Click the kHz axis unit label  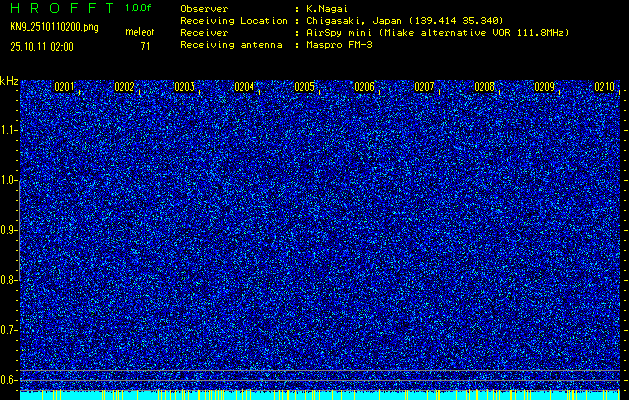coord(9,81)
